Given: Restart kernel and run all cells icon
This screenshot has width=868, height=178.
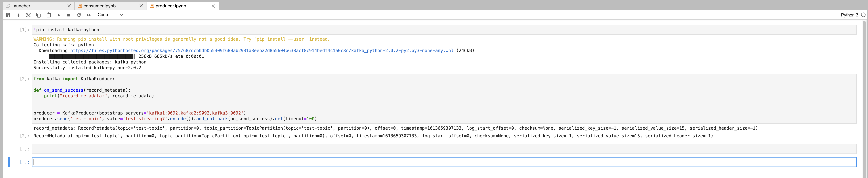Looking at the screenshot, I should [x=89, y=15].
